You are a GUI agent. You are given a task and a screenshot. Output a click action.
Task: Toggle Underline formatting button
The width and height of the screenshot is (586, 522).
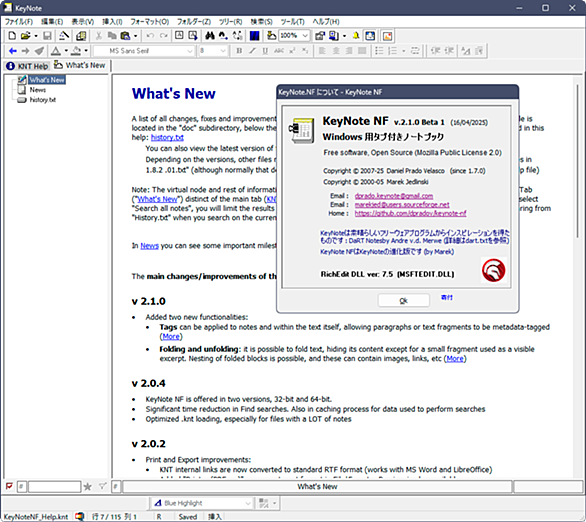tap(265, 51)
